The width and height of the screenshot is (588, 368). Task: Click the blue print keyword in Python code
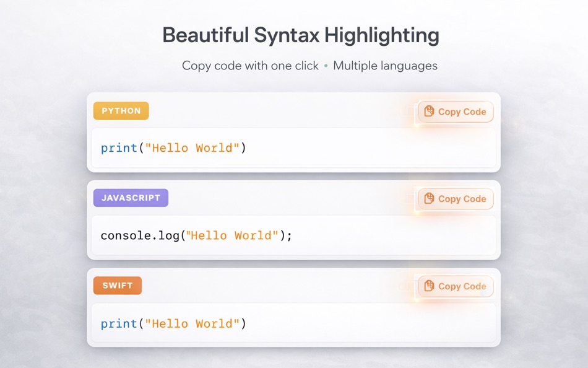click(118, 147)
